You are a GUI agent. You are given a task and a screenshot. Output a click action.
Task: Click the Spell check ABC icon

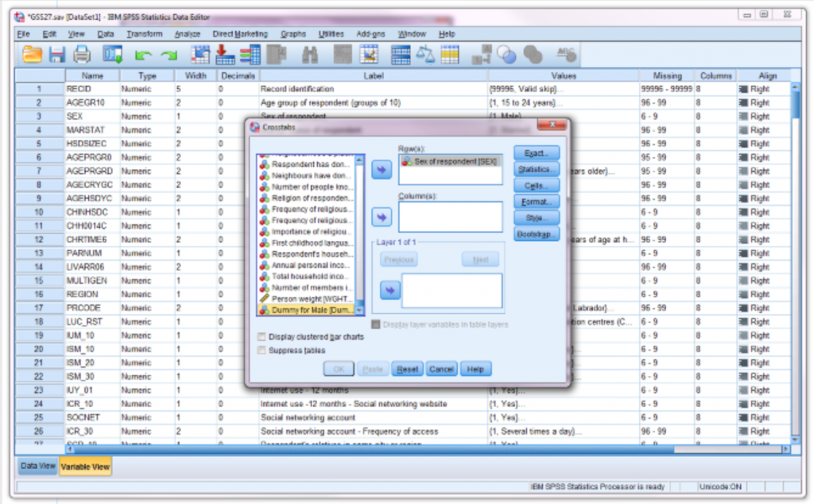tap(566, 55)
